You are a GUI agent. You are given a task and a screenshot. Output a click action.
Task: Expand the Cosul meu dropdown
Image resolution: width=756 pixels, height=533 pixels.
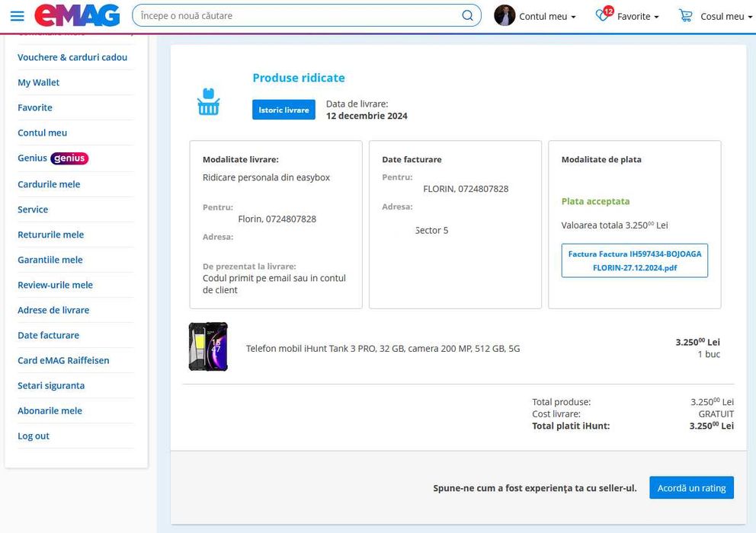[726, 17]
